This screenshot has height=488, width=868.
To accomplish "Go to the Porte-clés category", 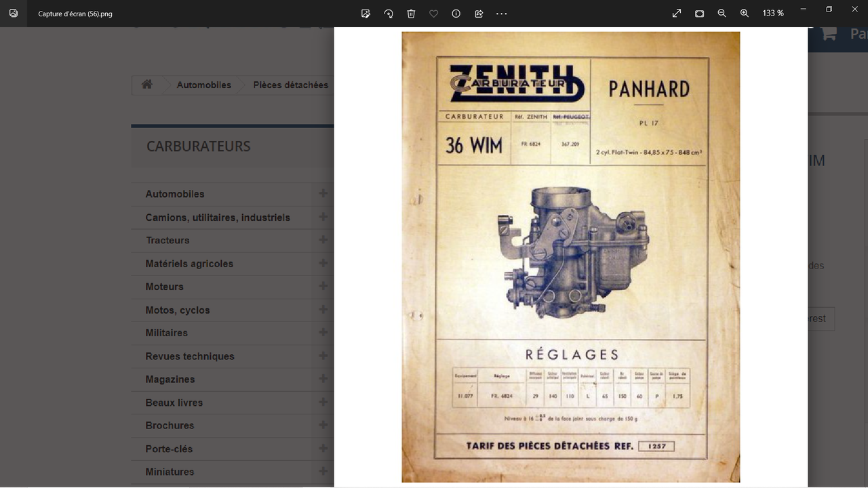I will point(169,449).
